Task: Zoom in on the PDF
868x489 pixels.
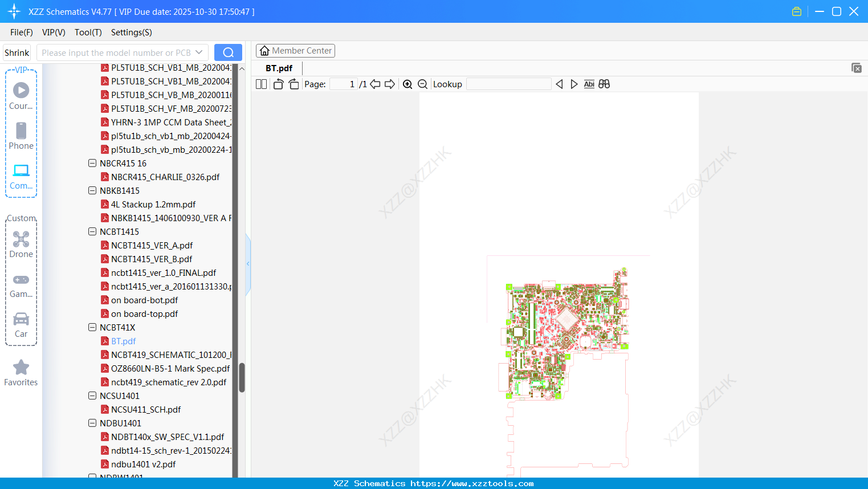Action: (x=407, y=84)
